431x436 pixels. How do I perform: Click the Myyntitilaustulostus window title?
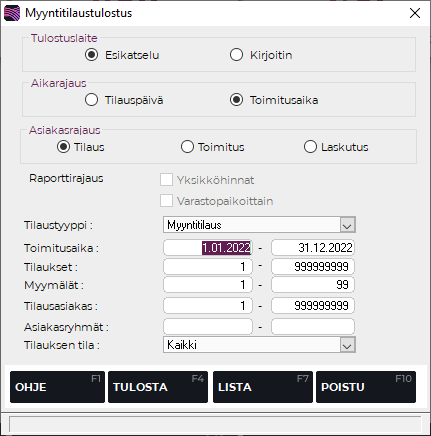click(x=79, y=13)
